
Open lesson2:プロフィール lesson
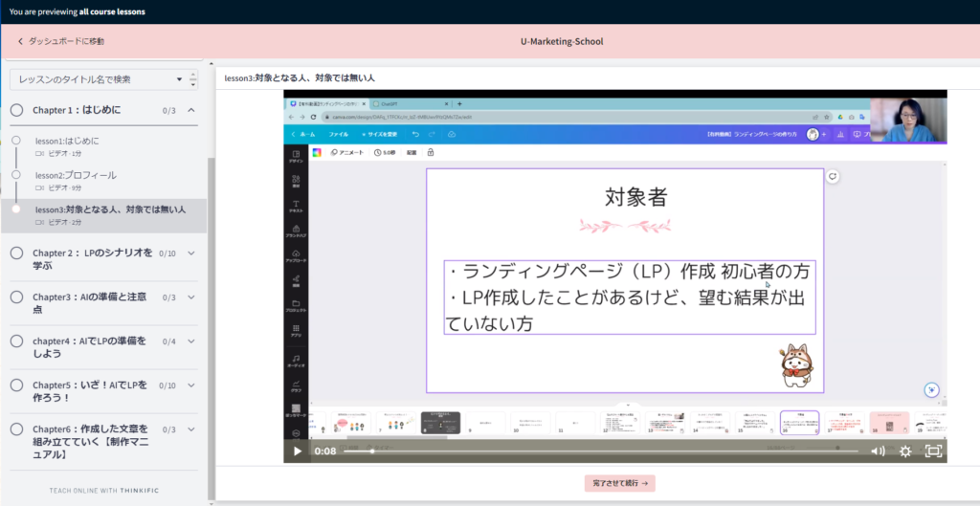(x=76, y=175)
